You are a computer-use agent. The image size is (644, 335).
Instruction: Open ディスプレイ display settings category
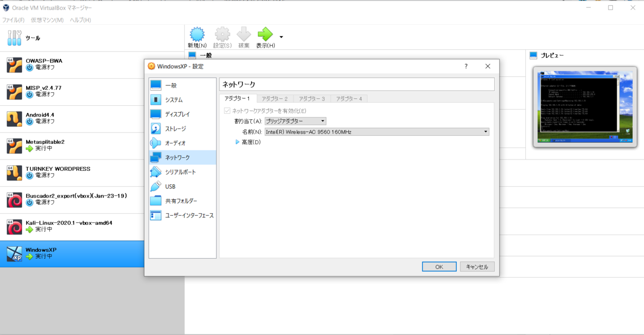coord(182,114)
